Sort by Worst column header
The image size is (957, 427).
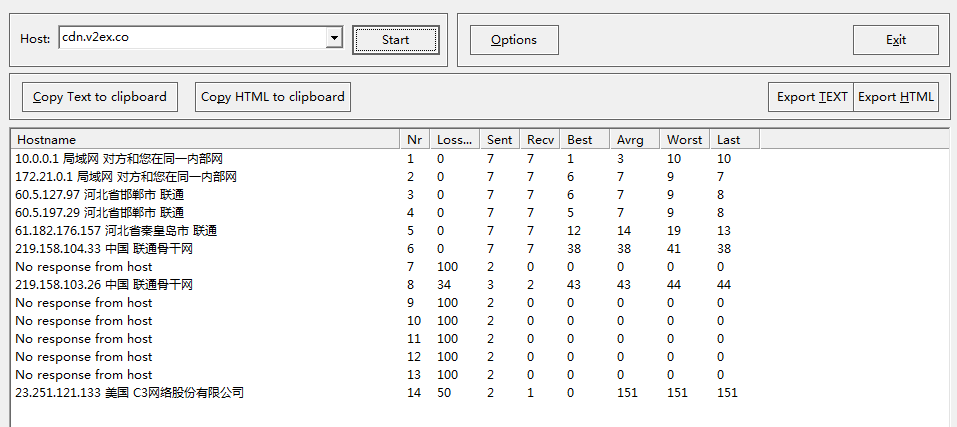[685, 139]
